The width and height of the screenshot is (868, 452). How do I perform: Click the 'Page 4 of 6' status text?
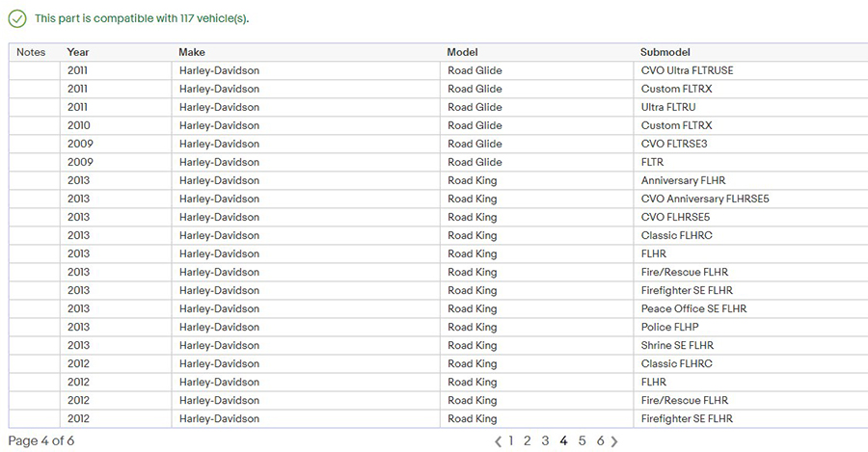41,441
